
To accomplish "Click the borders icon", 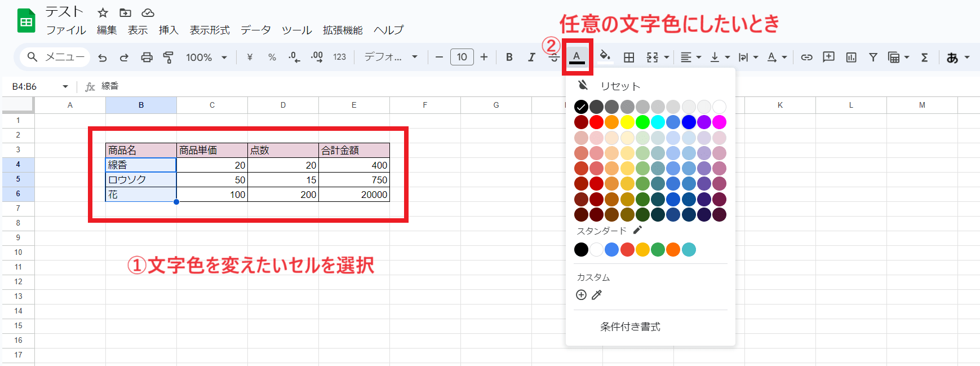I will [x=629, y=58].
